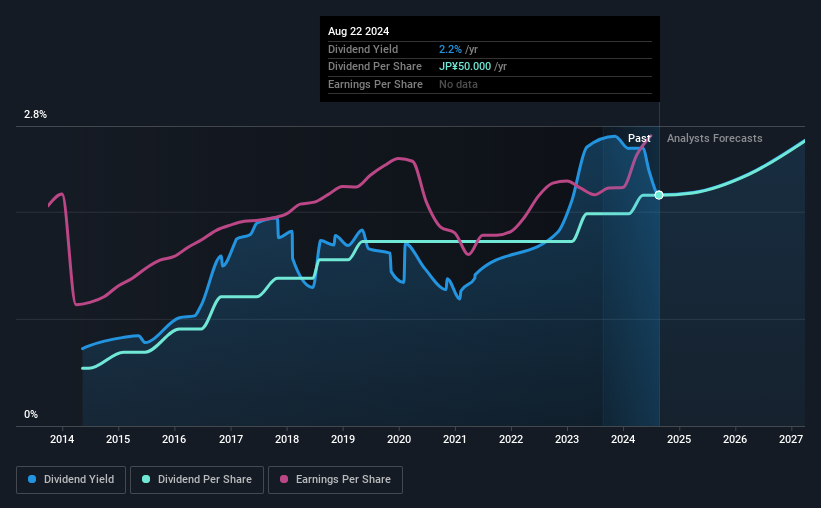Viewport: 821px width, 508px height.
Task: Click the 2026 x-axis label
Action: click(x=735, y=439)
